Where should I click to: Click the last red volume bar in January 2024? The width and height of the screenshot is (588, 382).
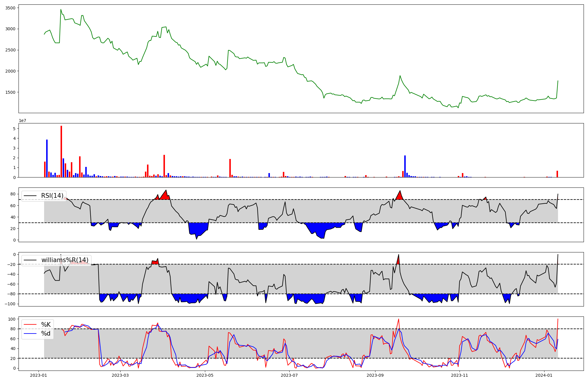click(x=557, y=174)
